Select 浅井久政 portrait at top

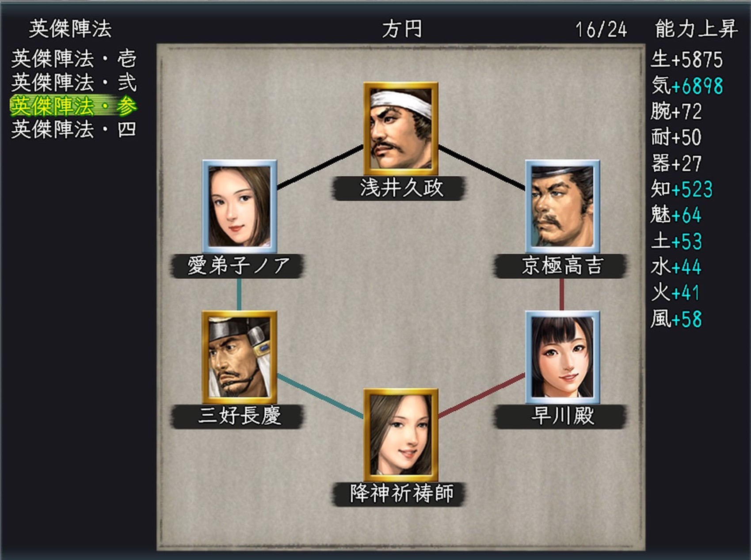pos(400,129)
